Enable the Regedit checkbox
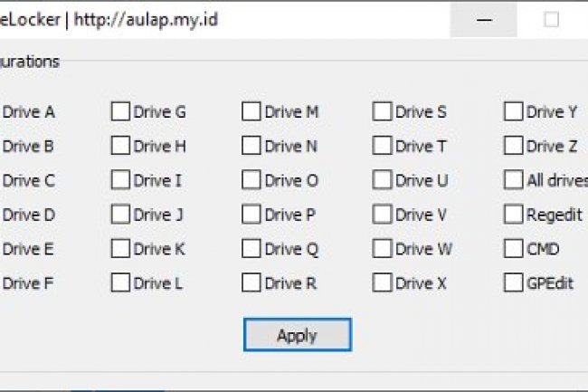The width and height of the screenshot is (588, 392). tap(514, 215)
